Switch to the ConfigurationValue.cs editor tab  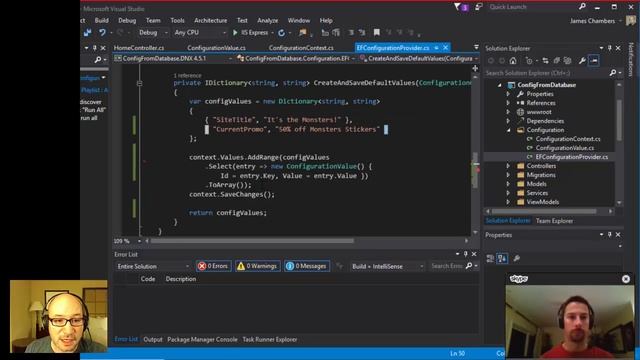tap(216, 48)
